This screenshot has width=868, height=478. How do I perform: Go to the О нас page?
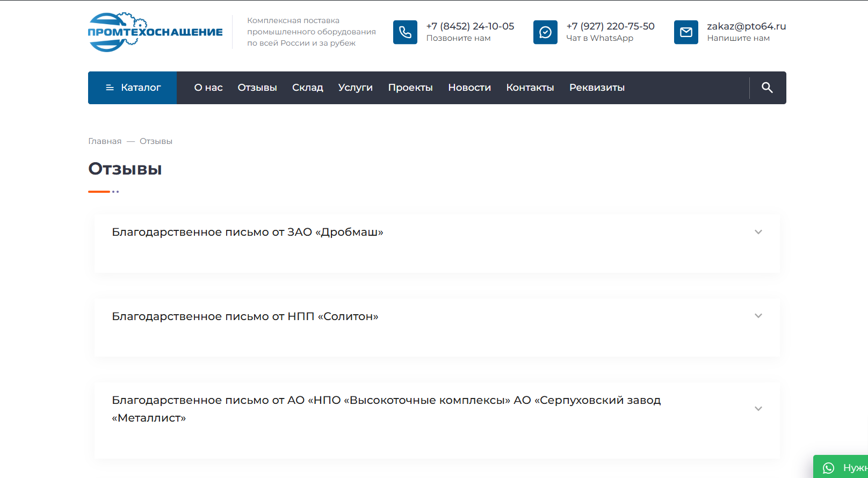(208, 88)
